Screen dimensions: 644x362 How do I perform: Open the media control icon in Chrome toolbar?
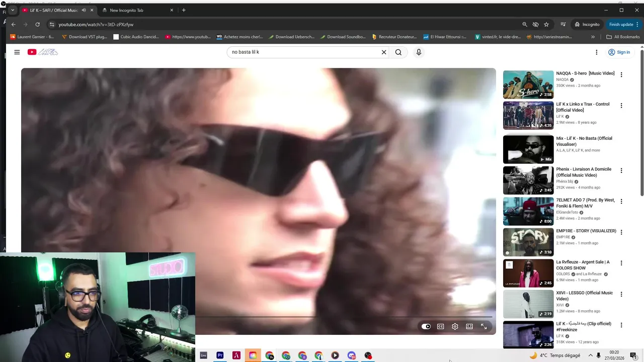point(563,24)
